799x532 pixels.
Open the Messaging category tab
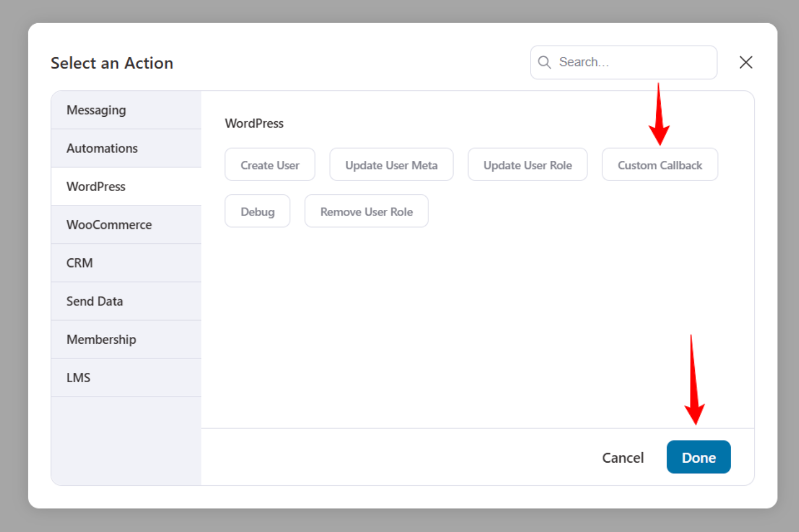click(126, 110)
